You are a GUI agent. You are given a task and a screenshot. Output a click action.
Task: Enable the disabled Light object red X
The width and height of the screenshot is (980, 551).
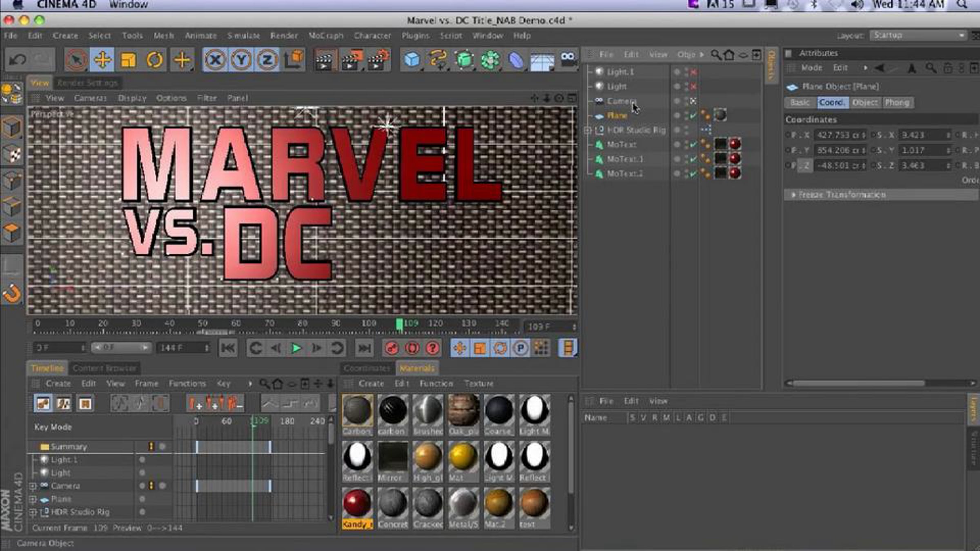(693, 87)
